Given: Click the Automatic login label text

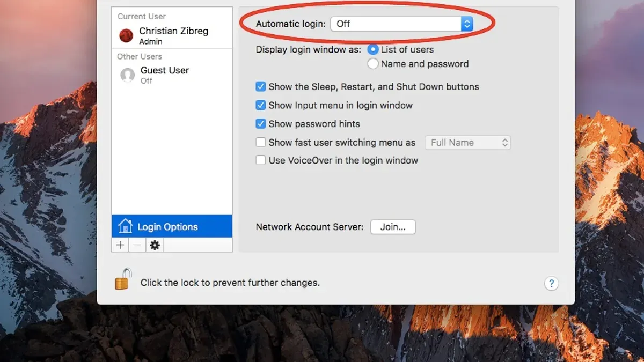Looking at the screenshot, I should 291,24.
